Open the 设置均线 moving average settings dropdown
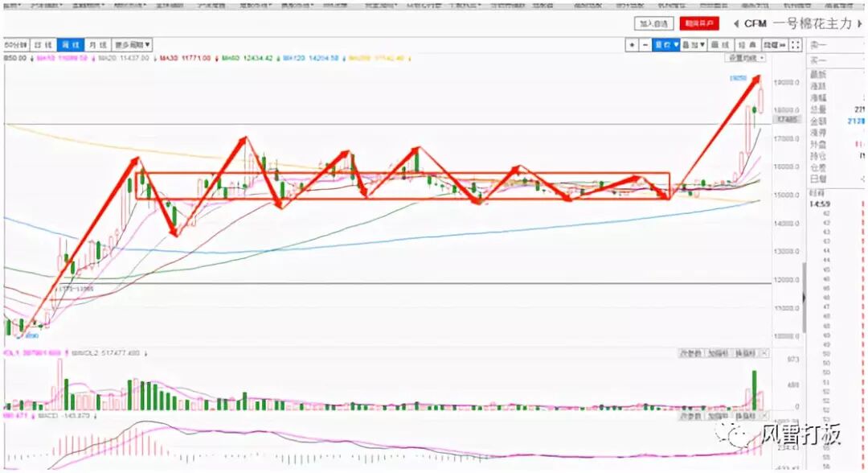The width and height of the screenshot is (868, 473). point(746,58)
